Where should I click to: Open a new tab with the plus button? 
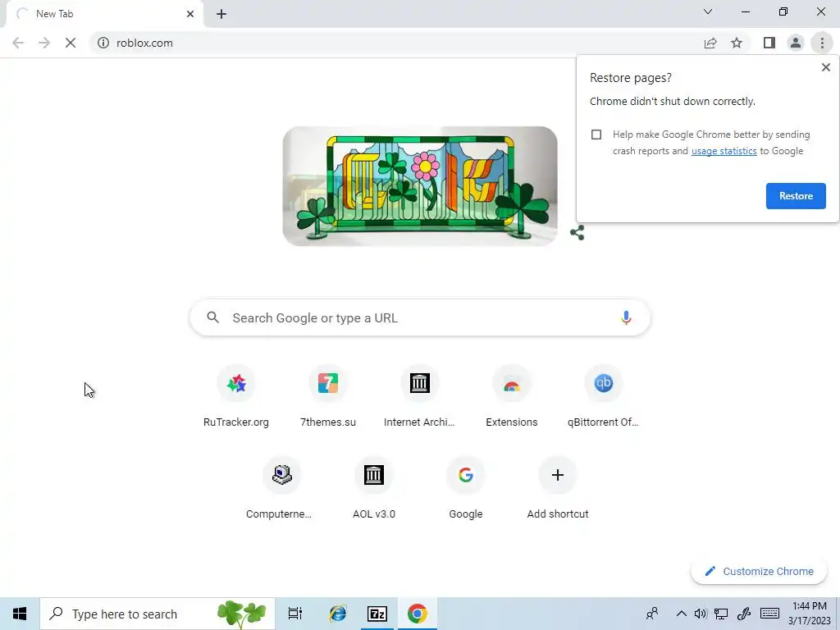pos(221,14)
